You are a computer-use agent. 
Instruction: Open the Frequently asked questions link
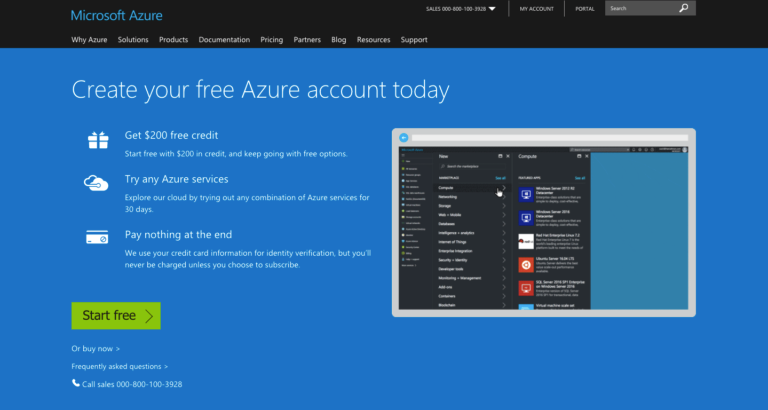(120, 366)
